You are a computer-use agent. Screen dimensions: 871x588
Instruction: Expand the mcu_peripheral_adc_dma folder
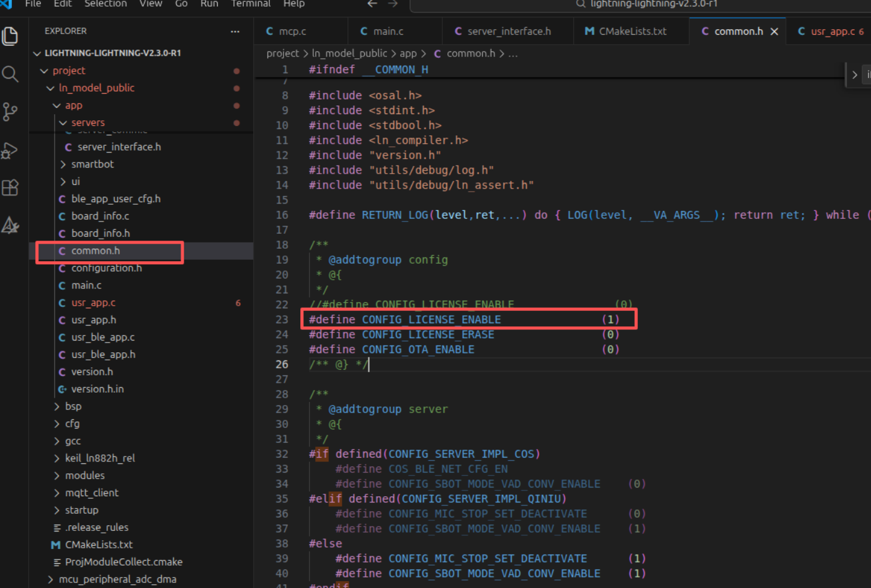coord(50,579)
